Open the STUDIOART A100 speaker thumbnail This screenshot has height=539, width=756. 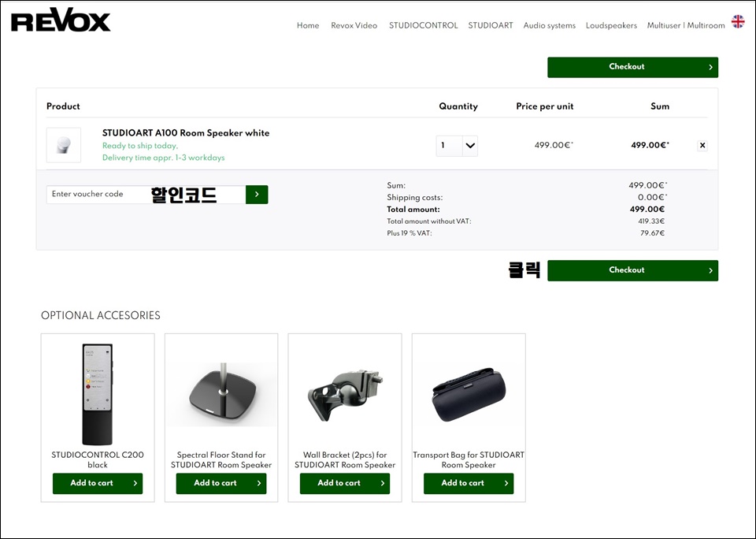pos(64,145)
